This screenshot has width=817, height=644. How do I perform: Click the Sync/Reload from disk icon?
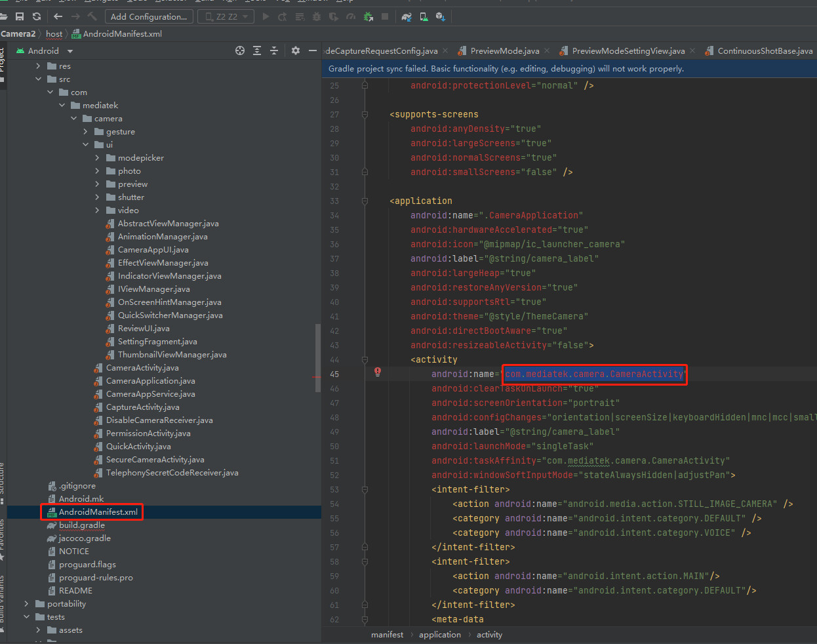click(37, 16)
